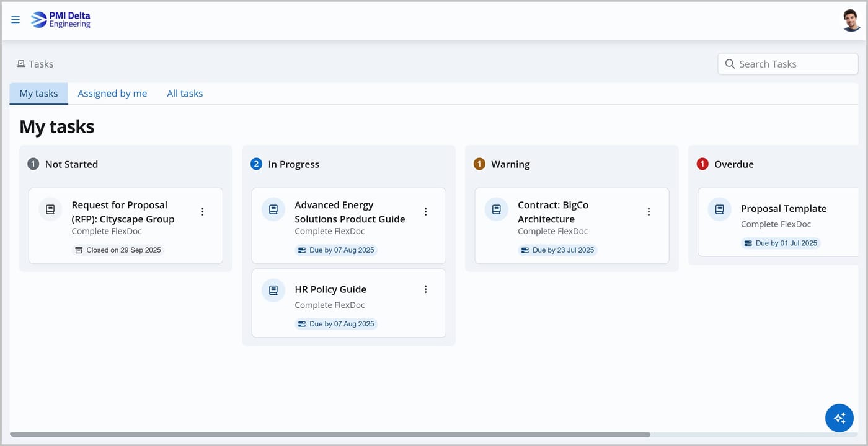Click Complete FlexDoc under HR Policy Guide
Viewport: 868px width, 446px height.
click(x=330, y=305)
